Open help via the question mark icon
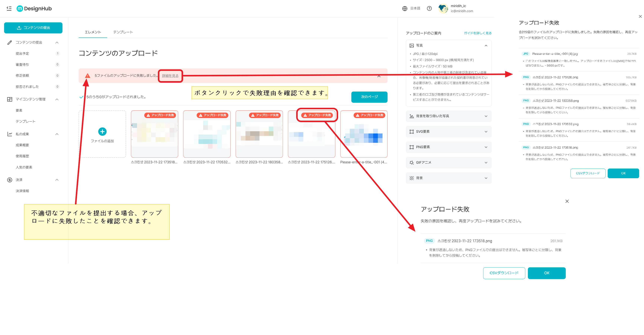The height and width of the screenshot is (335, 644). 429,8
